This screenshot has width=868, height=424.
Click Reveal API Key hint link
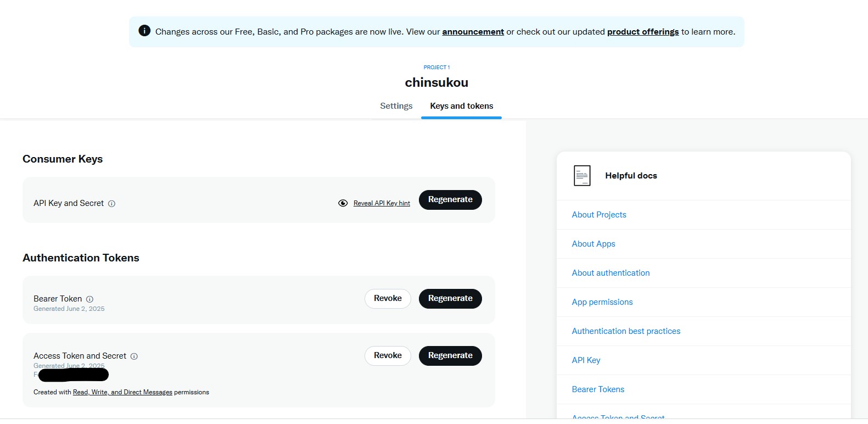point(382,203)
